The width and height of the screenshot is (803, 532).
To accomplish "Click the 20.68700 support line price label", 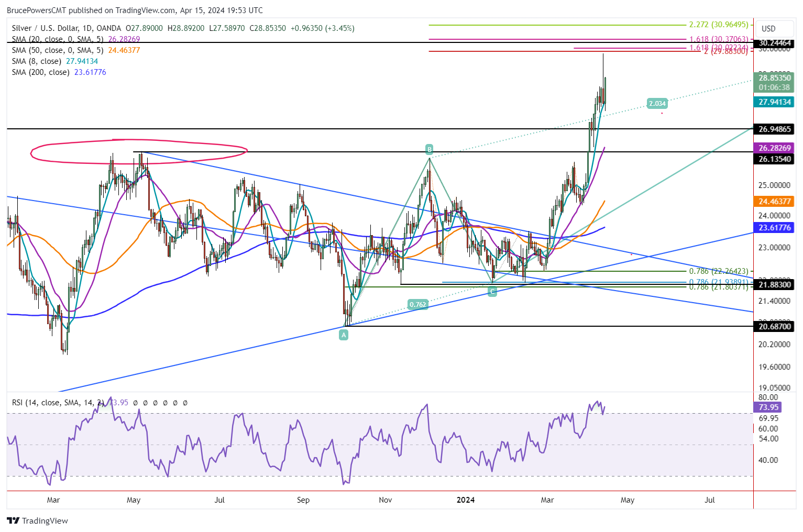I will 775,327.
